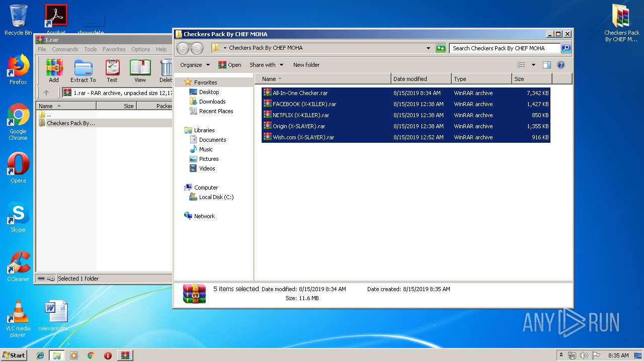
Task: Click Extract To icon in WinRAR
Action: tap(83, 71)
